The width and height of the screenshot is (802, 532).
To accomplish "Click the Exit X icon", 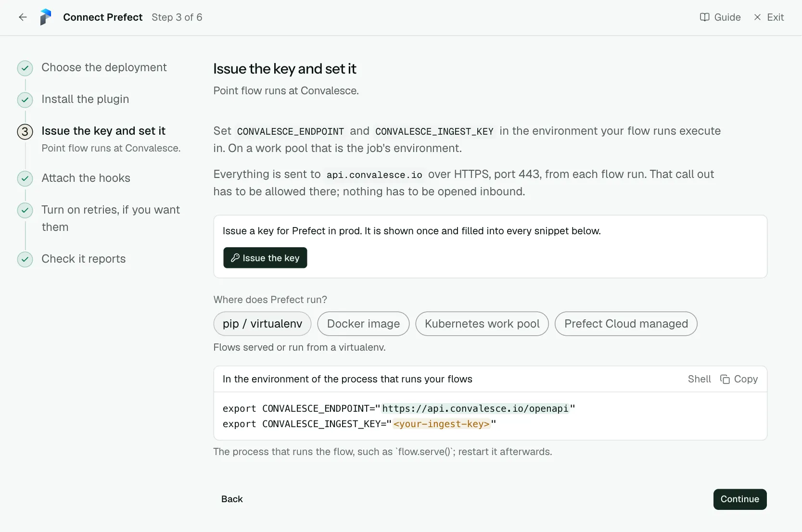I will click(757, 17).
